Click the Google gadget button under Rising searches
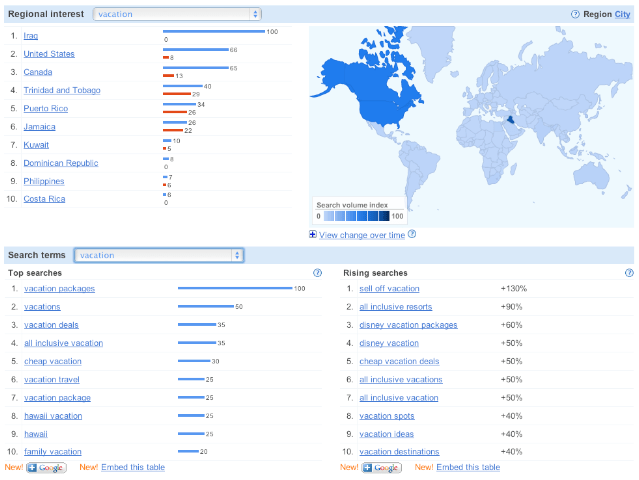The image size is (639, 480). click(x=382, y=467)
